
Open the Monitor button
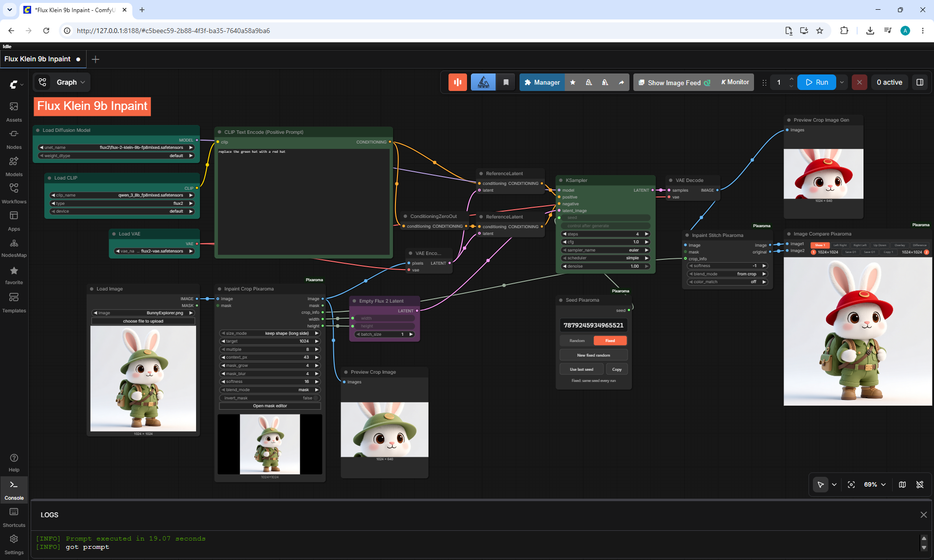[x=735, y=82]
